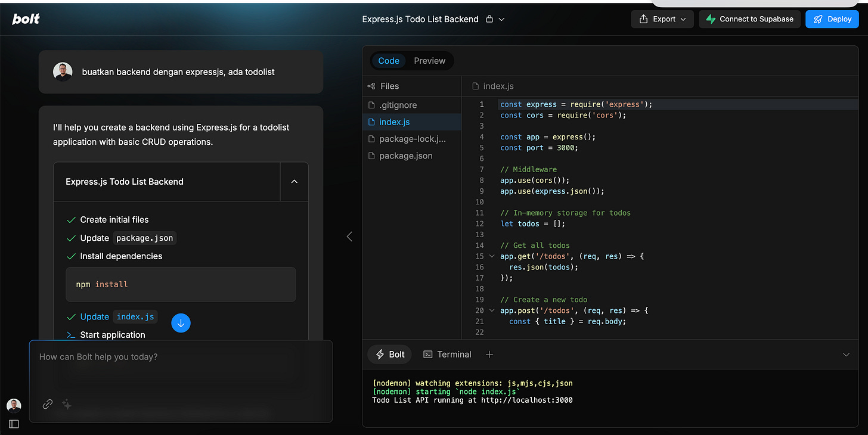Click the lock icon beside project title
868x435 pixels.
coord(489,19)
